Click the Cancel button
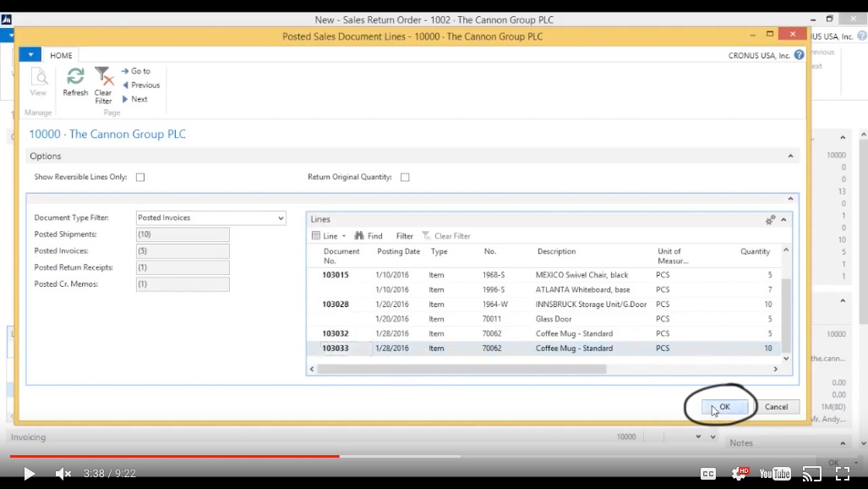This screenshot has width=868, height=489. 776,407
